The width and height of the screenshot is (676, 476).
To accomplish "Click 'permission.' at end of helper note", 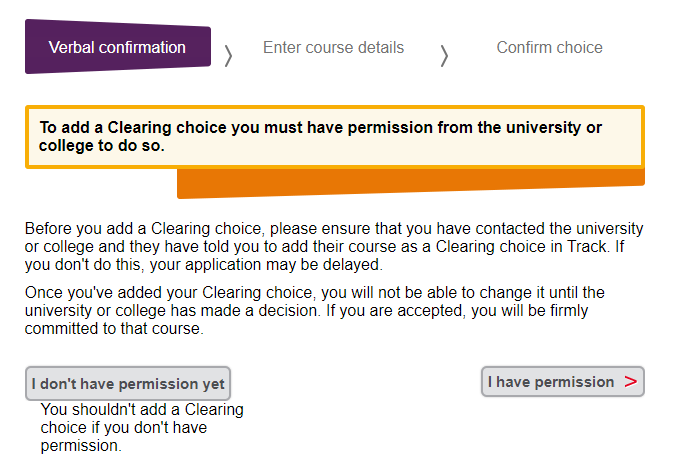I will tap(80, 446).
